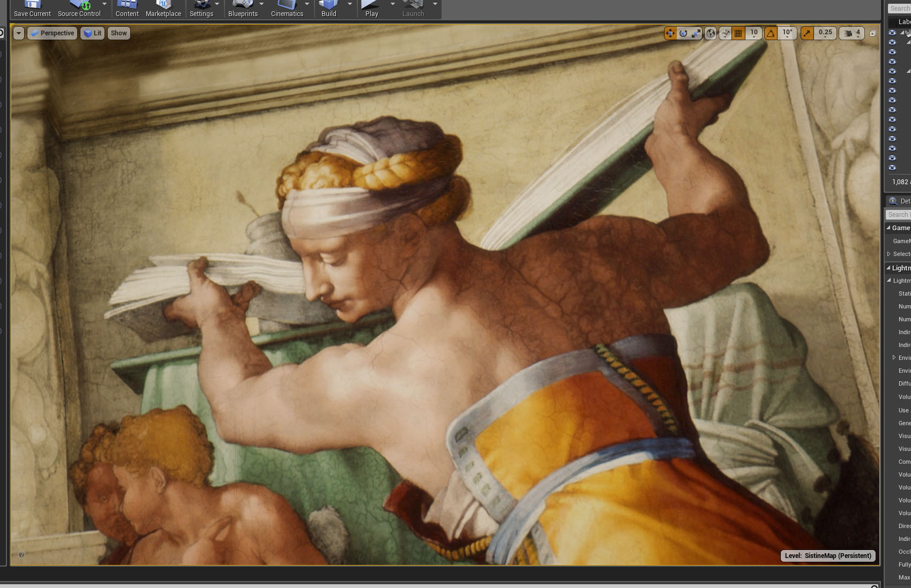Focus the Details panel search field
The height and width of the screenshot is (588, 911).
click(x=898, y=215)
